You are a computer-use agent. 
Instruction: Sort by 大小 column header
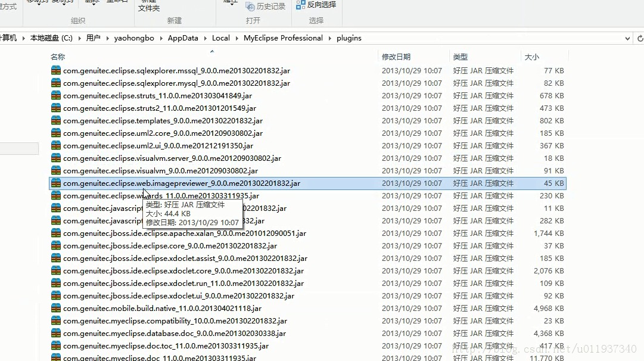[x=532, y=57]
